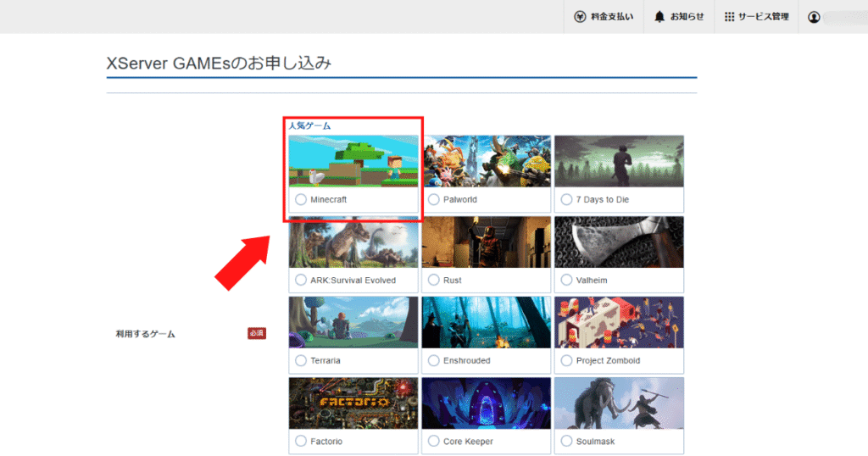This screenshot has height=456, width=868.
Task: Click the 7 Days to Die thumbnail image
Action: [619, 161]
